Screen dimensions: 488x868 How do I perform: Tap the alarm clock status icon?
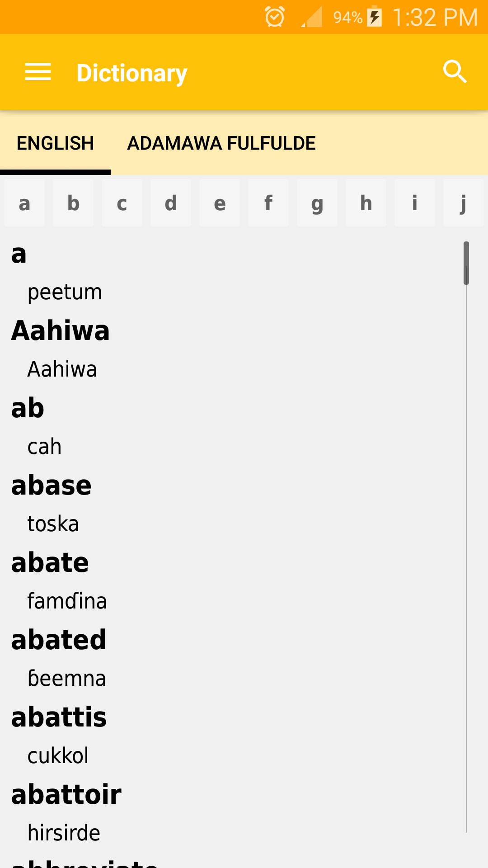tap(275, 17)
